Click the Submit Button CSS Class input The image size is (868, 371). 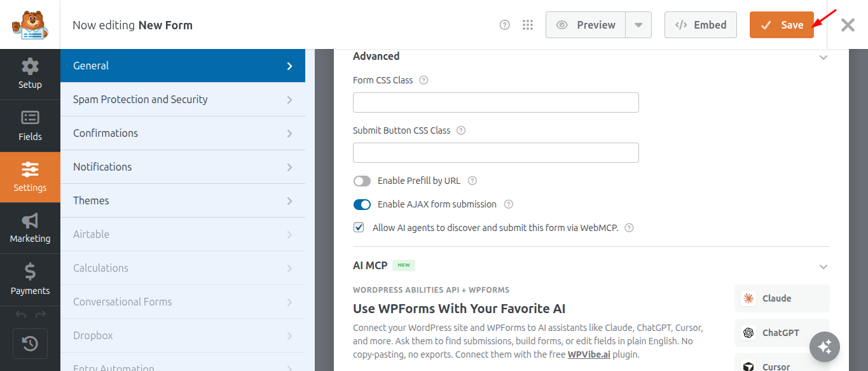pos(496,153)
